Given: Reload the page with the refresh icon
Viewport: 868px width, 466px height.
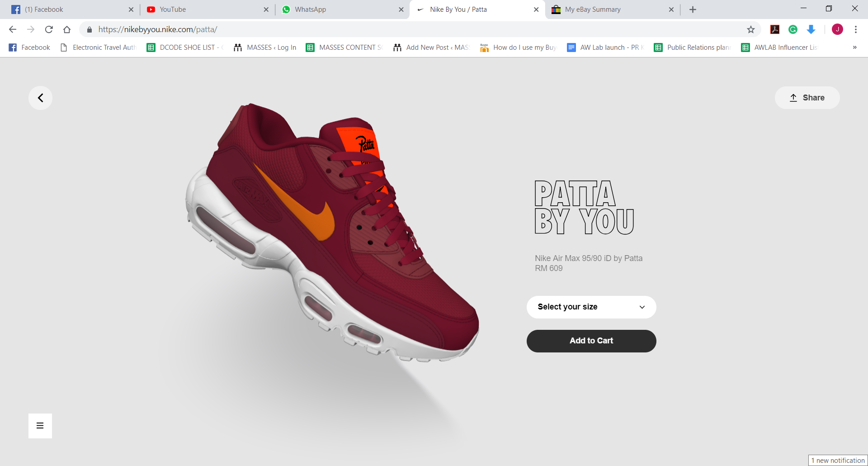Looking at the screenshot, I should (x=49, y=29).
